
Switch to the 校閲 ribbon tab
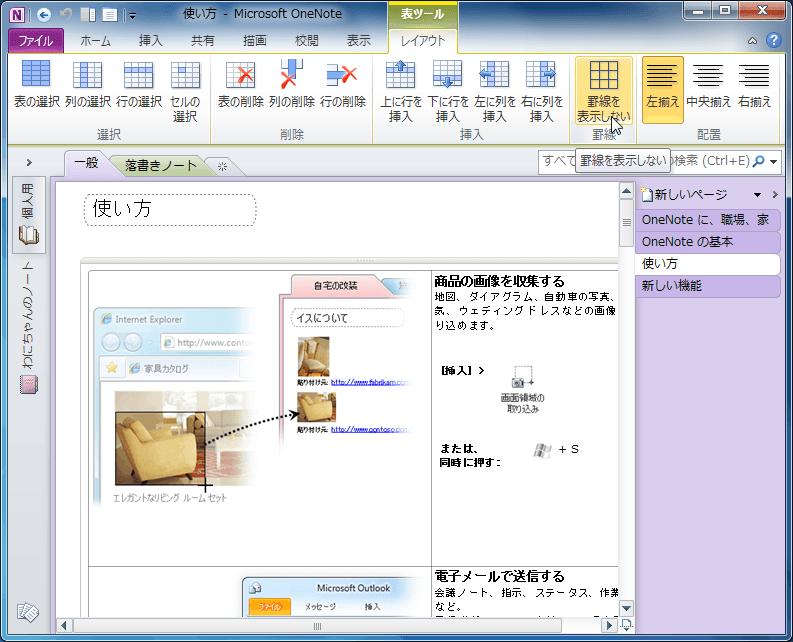click(x=306, y=41)
